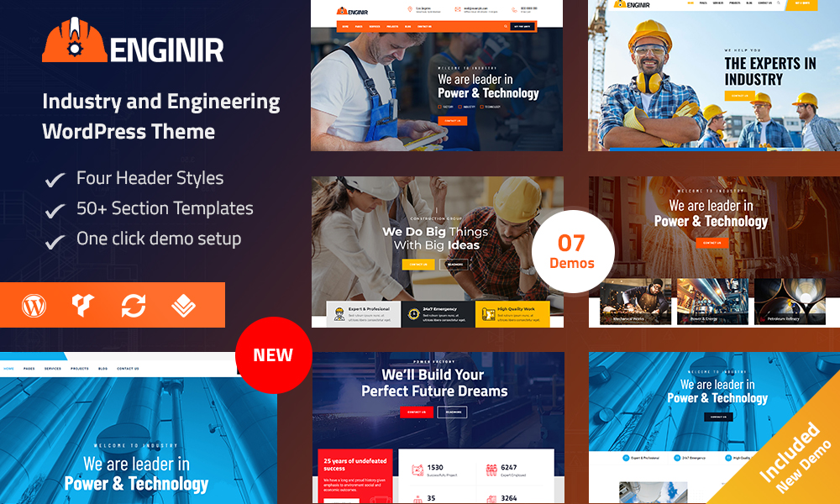The image size is (840, 504).
Task: Click the Expert & Professional worker icon
Action: tap(339, 314)
